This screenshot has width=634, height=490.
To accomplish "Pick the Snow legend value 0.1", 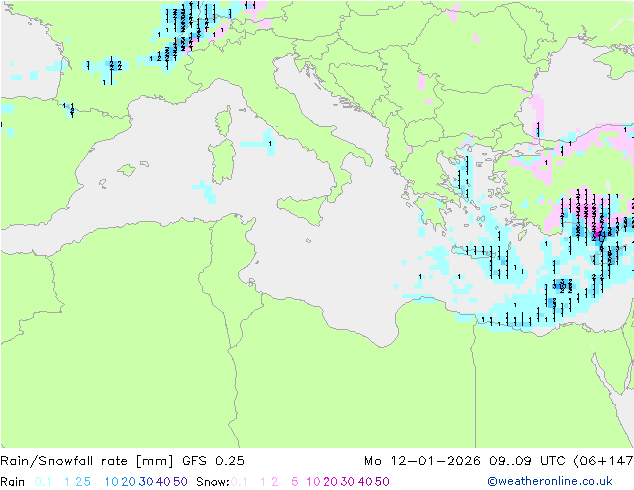I will click(x=239, y=482).
